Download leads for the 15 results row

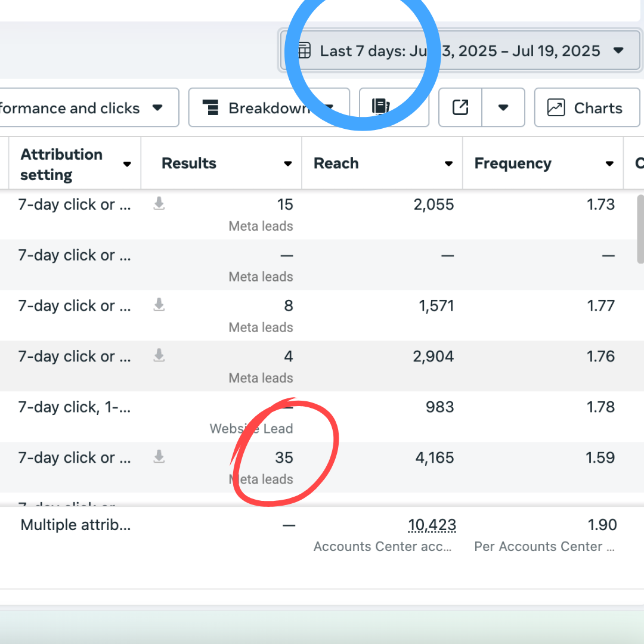159,205
